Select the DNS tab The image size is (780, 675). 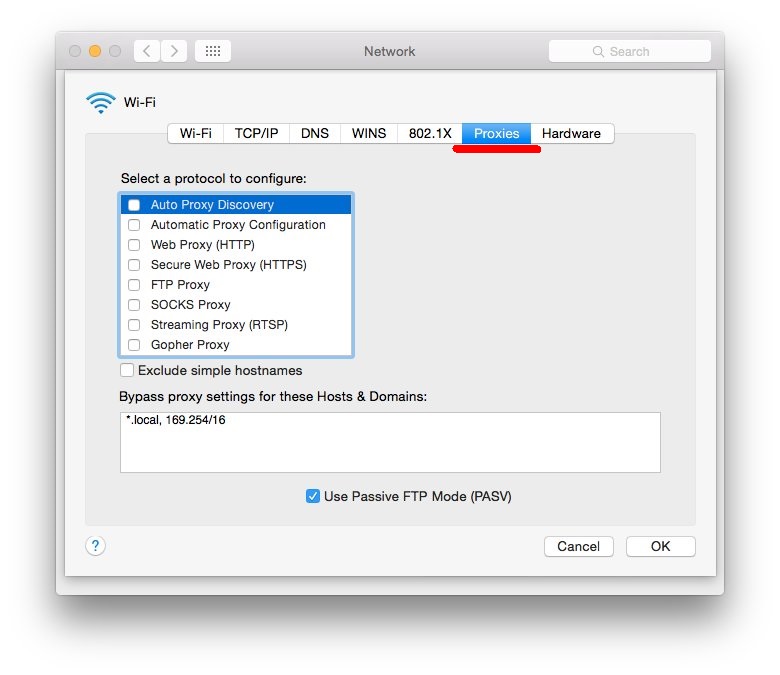315,133
